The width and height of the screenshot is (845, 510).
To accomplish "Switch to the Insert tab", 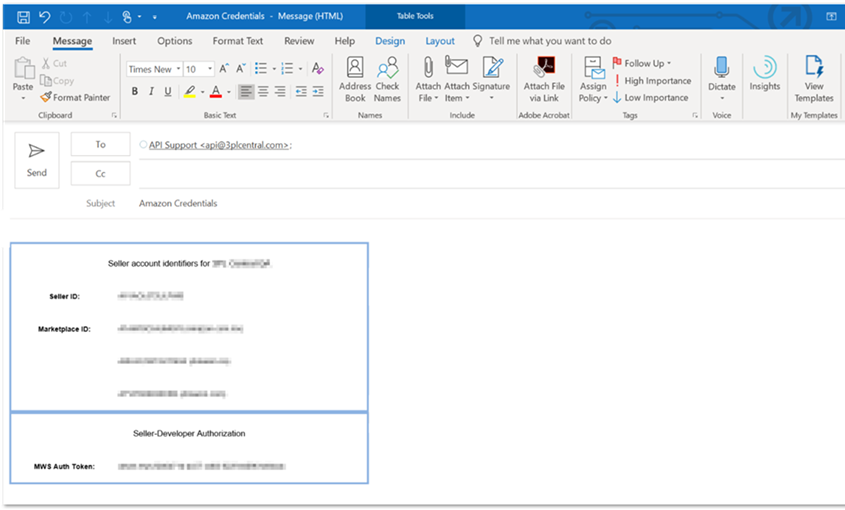I will tap(124, 41).
